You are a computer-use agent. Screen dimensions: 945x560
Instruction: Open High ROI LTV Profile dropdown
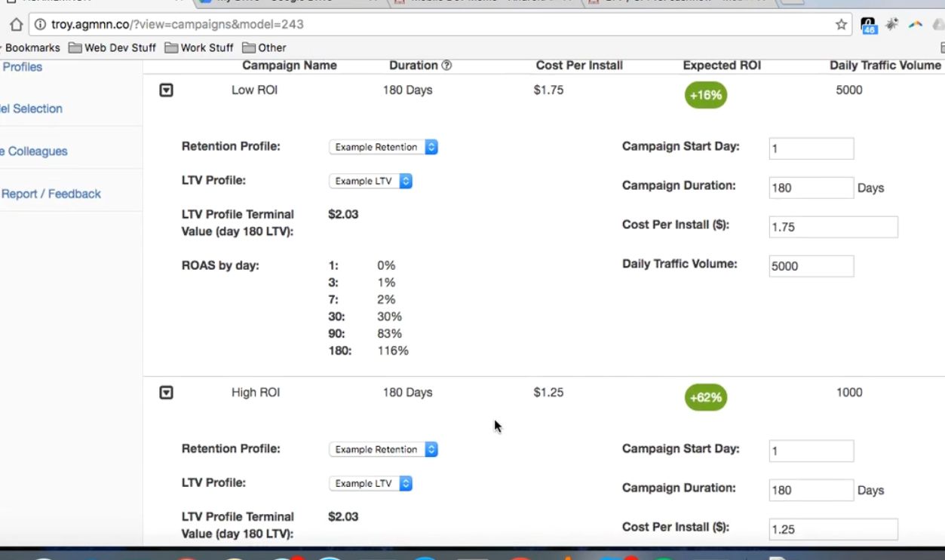370,483
